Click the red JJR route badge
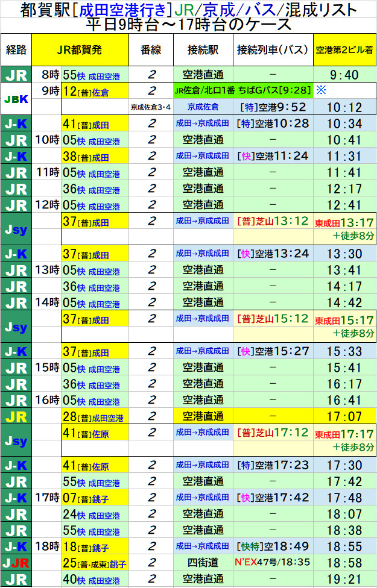377x588 pixels. click(x=16, y=564)
